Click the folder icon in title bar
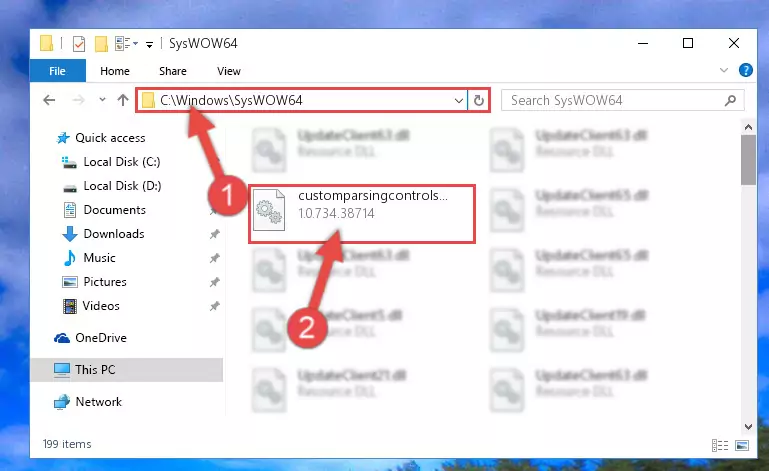 click(x=47, y=43)
